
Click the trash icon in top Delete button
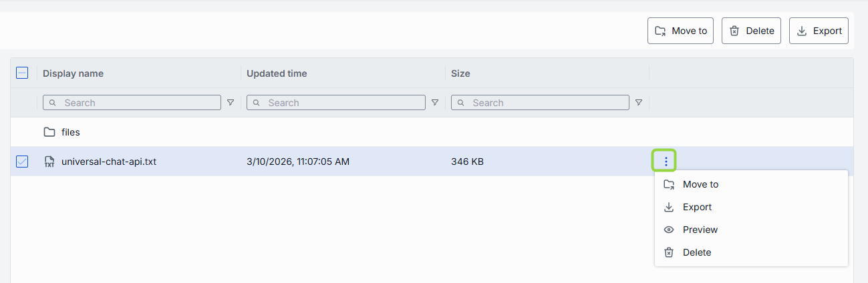click(x=734, y=31)
